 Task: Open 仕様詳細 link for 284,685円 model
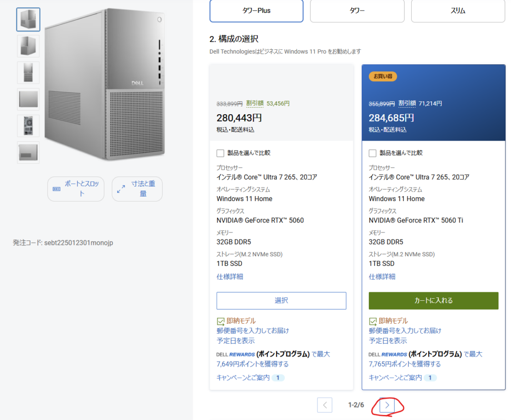(382, 277)
